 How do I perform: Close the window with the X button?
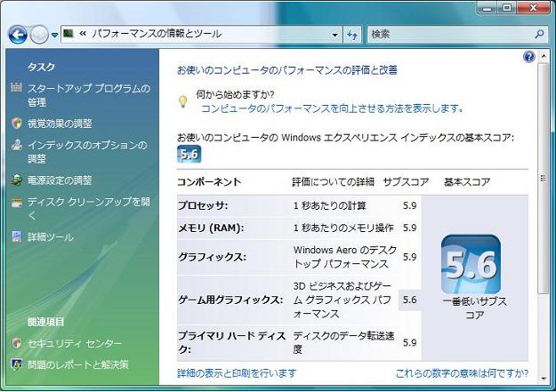point(533,8)
